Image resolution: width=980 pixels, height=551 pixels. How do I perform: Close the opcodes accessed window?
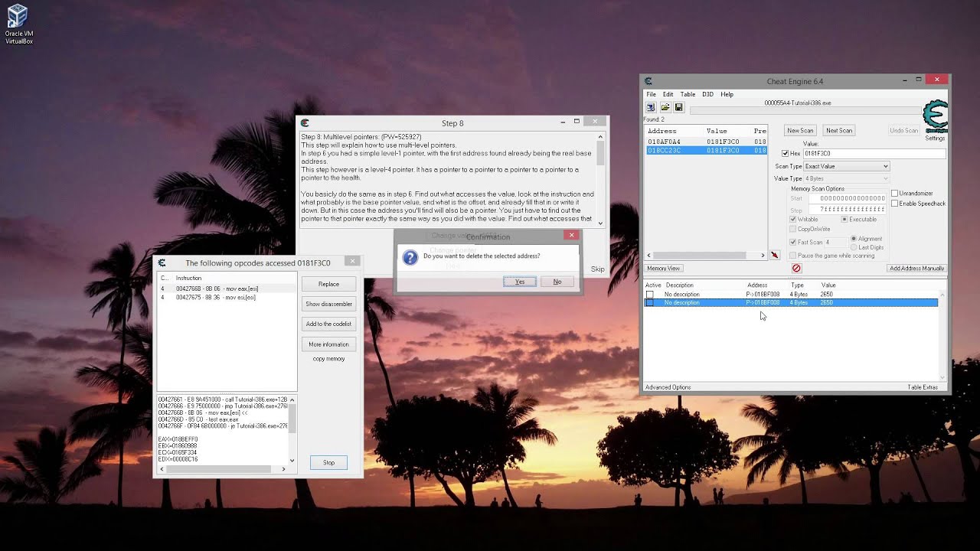(x=352, y=261)
